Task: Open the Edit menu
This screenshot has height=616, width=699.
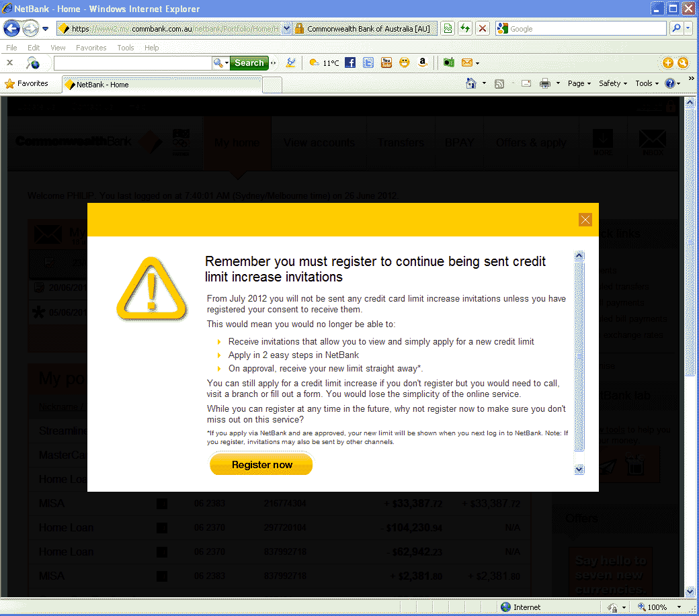Action: (34, 48)
